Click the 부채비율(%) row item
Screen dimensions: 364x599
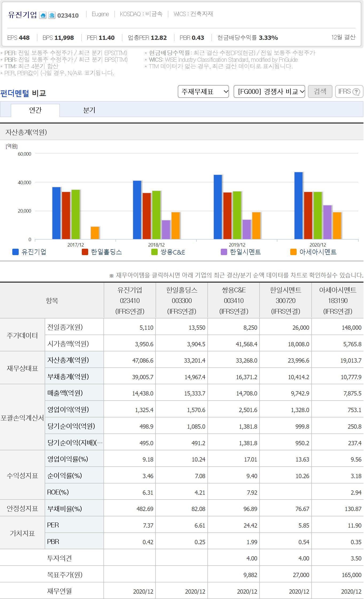64,509
